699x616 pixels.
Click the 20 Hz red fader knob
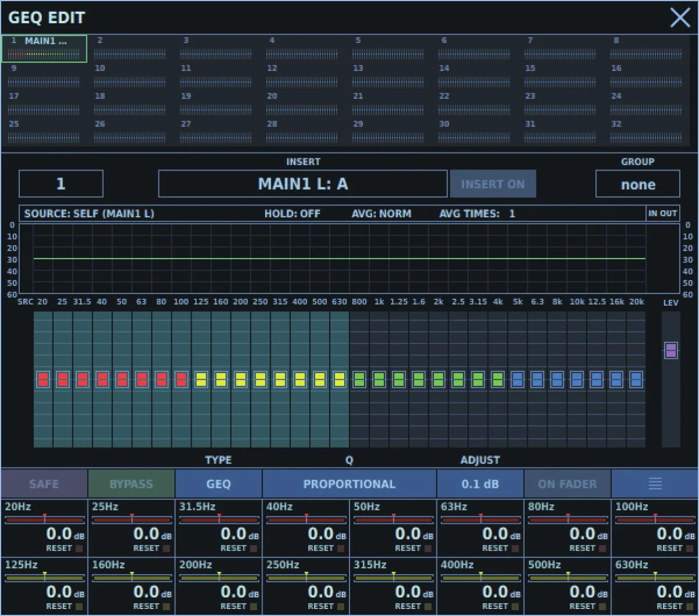click(43, 380)
